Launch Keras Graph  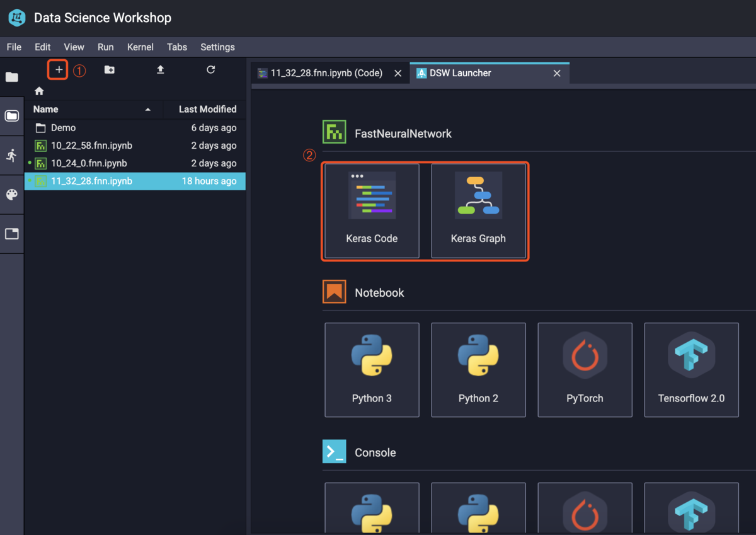tap(478, 210)
